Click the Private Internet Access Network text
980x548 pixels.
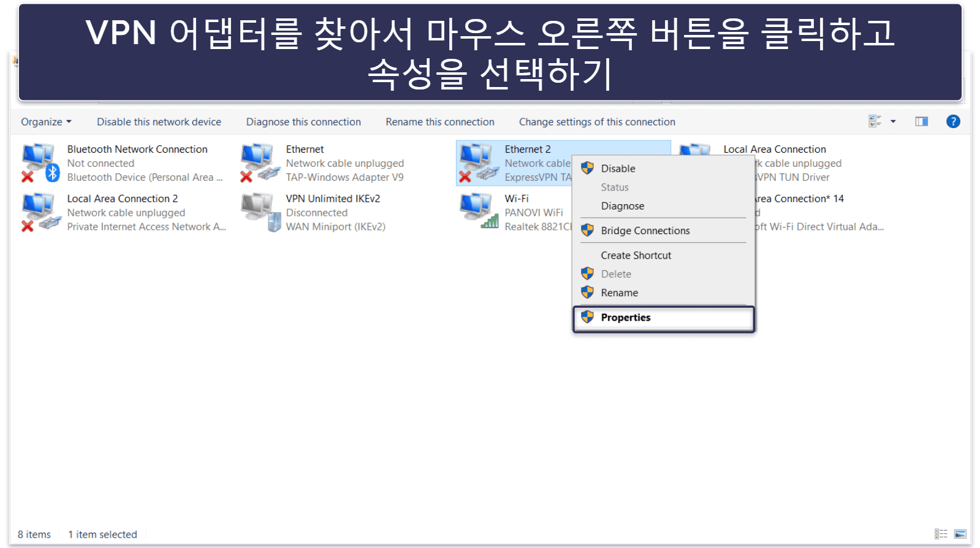click(x=146, y=227)
